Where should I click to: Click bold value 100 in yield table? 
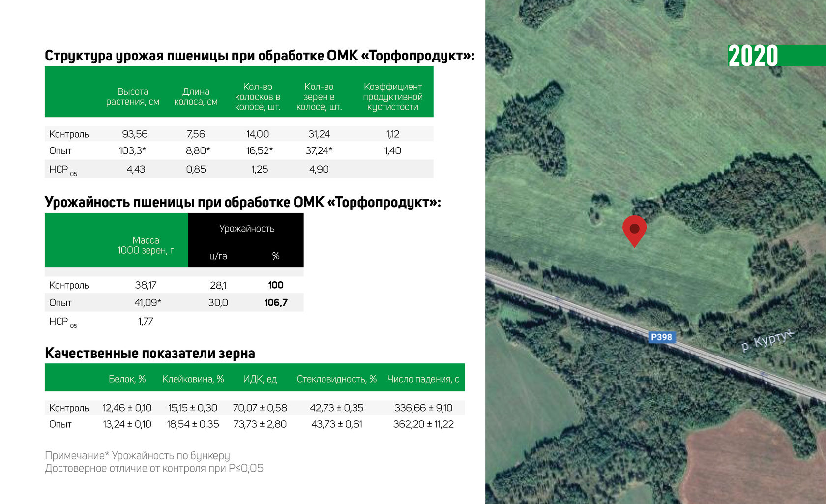tap(276, 285)
